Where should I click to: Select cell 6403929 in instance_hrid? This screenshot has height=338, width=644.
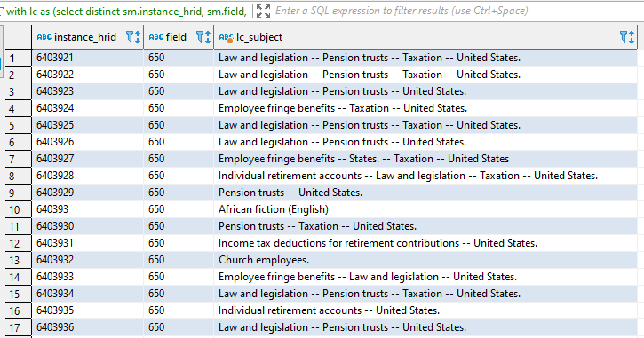click(x=87, y=193)
